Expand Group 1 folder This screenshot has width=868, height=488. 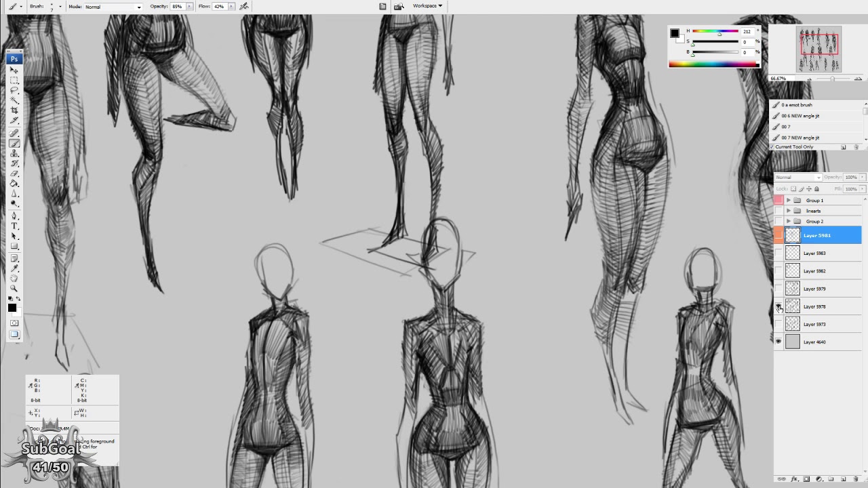coord(788,201)
